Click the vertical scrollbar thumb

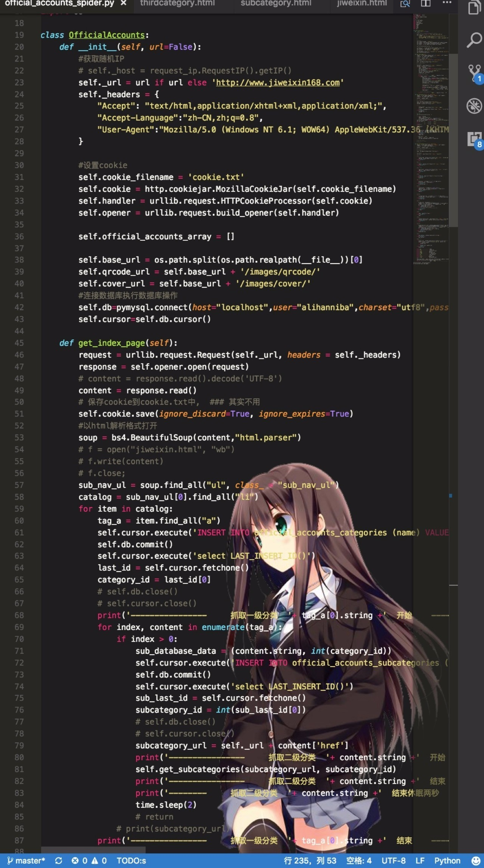(x=454, y=140)
